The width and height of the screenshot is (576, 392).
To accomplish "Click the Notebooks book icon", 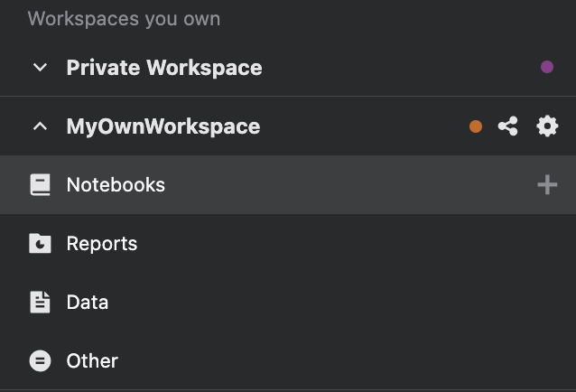I will [x=40, y=185].
